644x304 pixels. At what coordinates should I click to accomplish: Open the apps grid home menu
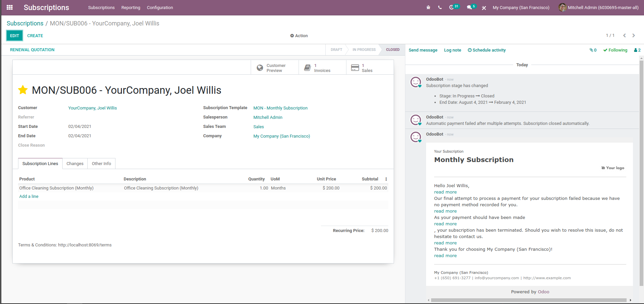coord(10,7)
